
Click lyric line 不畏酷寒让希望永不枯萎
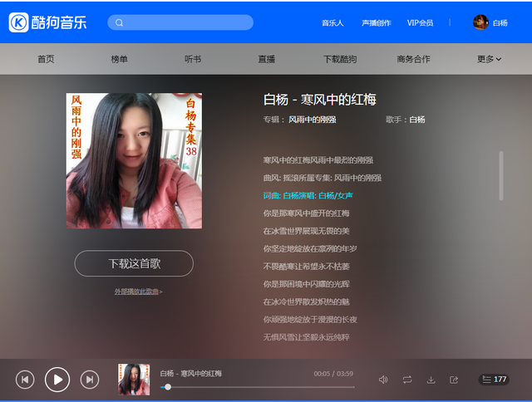pos(307,267)
